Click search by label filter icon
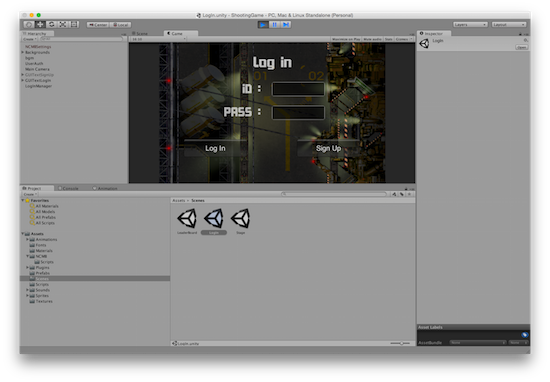550x382 pixels. click(x=402, y=194)
